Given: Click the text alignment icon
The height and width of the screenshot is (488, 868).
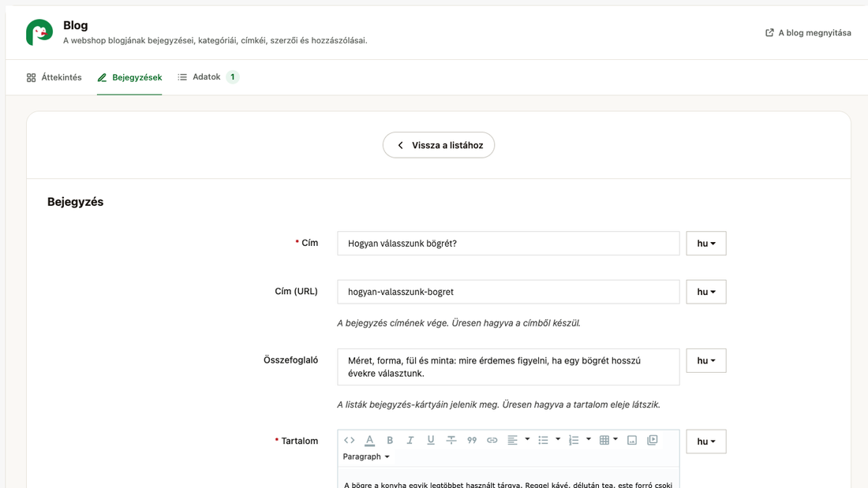Looking at the screenshot, I should tap(513, 441).
